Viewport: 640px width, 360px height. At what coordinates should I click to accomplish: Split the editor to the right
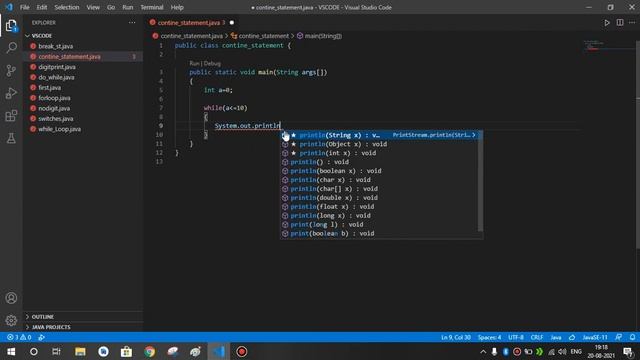coord(620,23)
